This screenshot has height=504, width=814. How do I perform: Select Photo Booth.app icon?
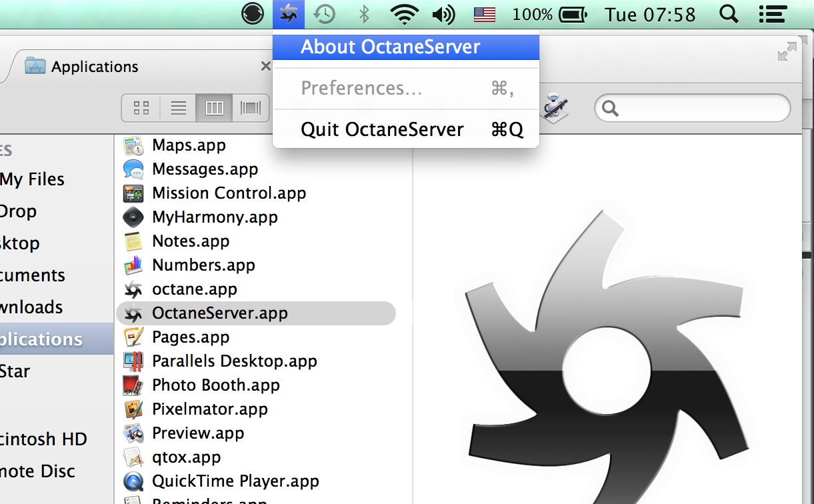(133, 385)
